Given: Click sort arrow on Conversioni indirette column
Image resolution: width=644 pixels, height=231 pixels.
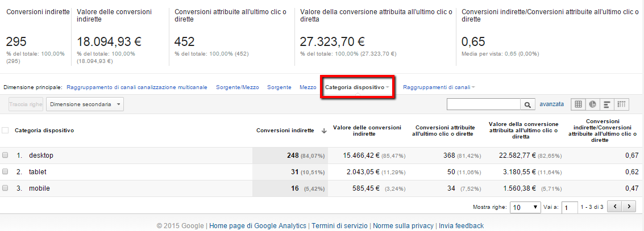Looking at the screenshot, I should (324, 131).
